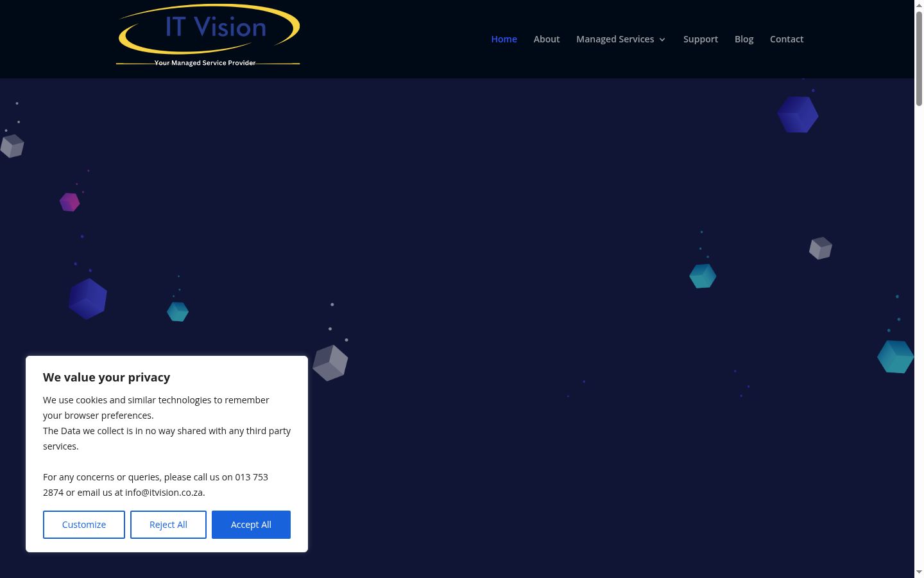The image size is (924, 578).
Task: Open the Blog link
Action: tap(744, 39)
